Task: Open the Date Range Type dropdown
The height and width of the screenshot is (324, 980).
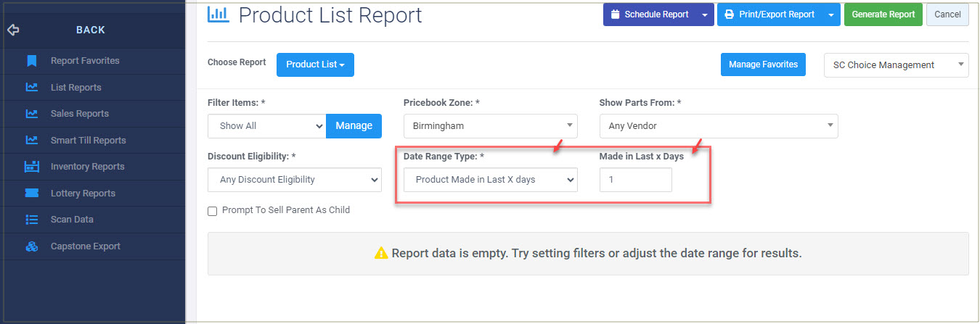Action: pos(491,180)
